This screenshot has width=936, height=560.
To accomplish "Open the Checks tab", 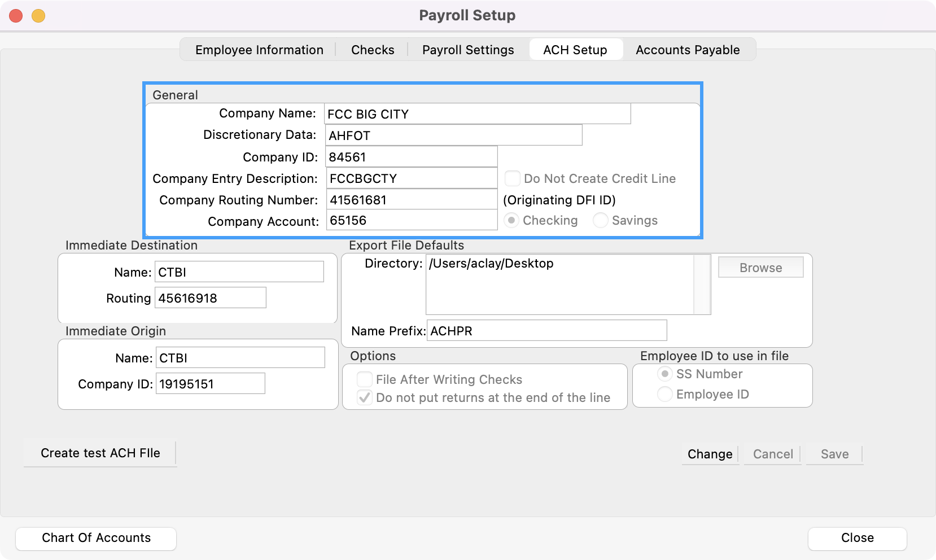I will (x=373, y=50).
